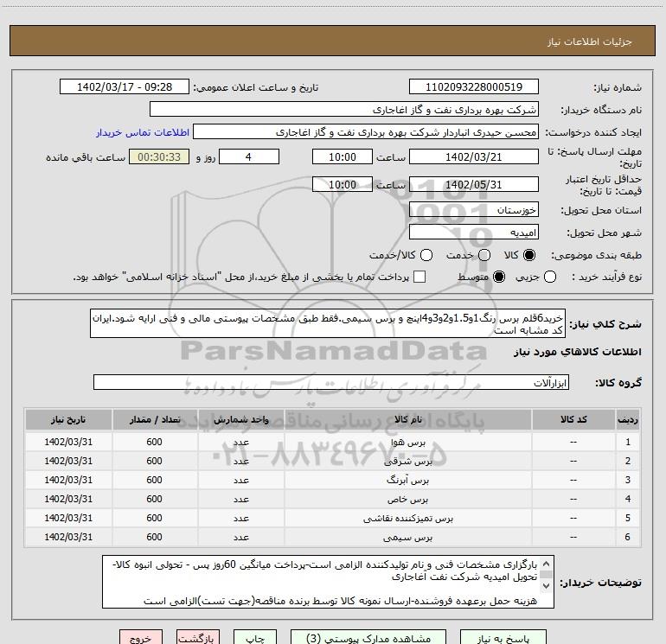Click the province field خوزستان
Image resolution: width=666 pixels, height=644 pixels.
[474, 209]
